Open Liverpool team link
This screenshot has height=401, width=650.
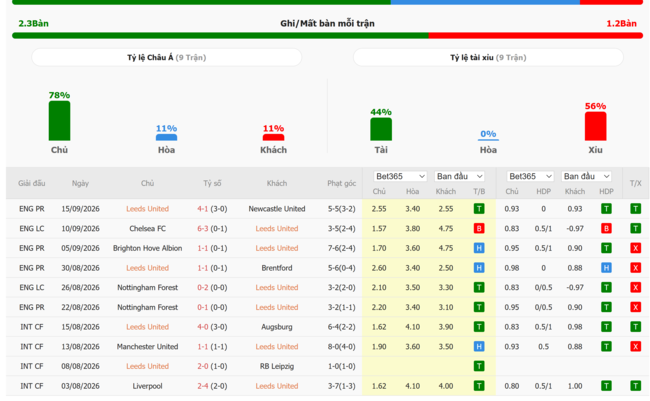coord(148,386)
